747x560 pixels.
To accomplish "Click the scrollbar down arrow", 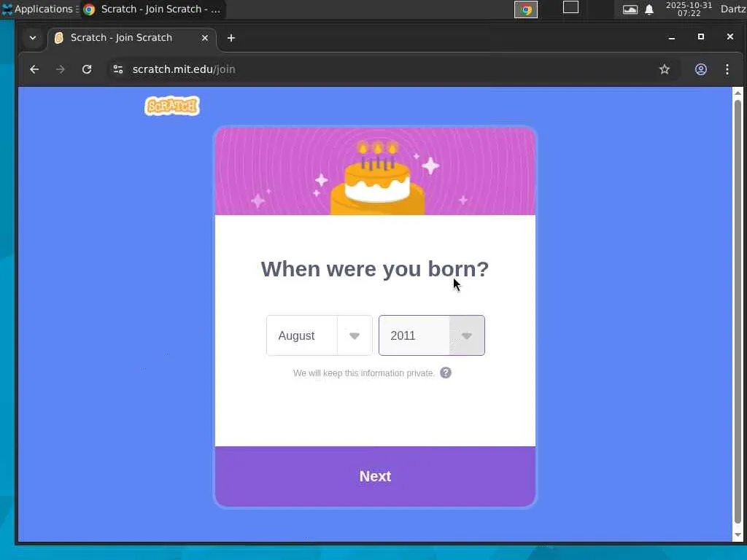I will [x=738, y=535].
